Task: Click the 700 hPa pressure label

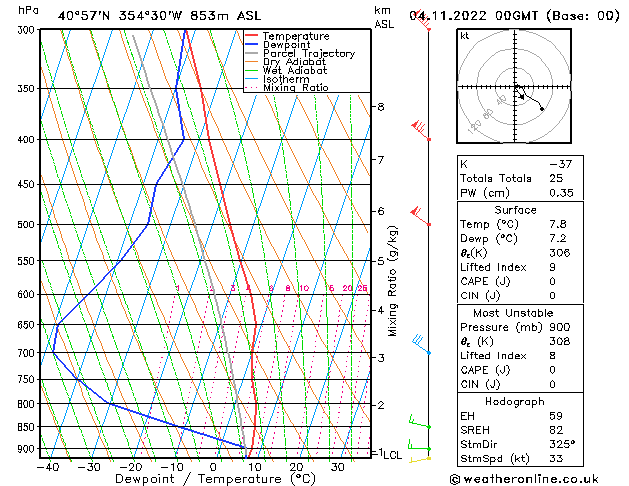Action: 28,353
